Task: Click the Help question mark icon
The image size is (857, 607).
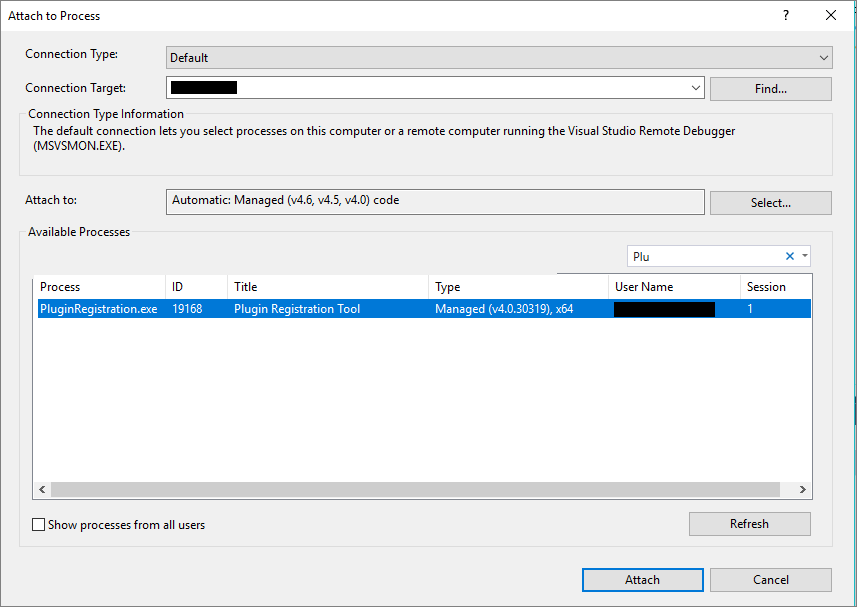Action: [786, 15]
